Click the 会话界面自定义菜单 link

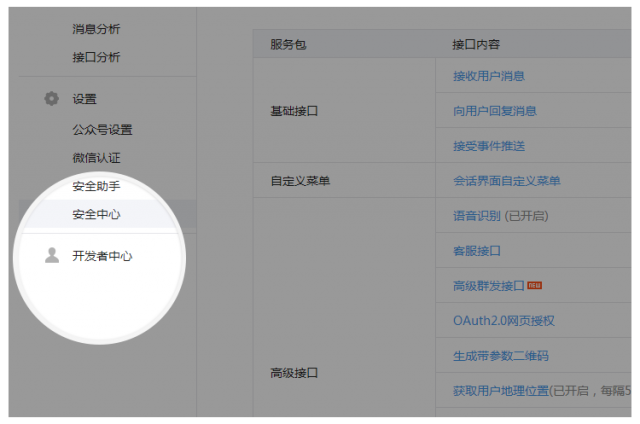coord(506,181)
